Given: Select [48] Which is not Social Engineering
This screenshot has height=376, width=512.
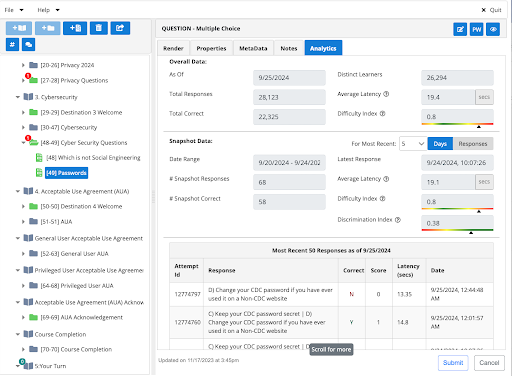Looking at the screenshot, I should 93,158.
